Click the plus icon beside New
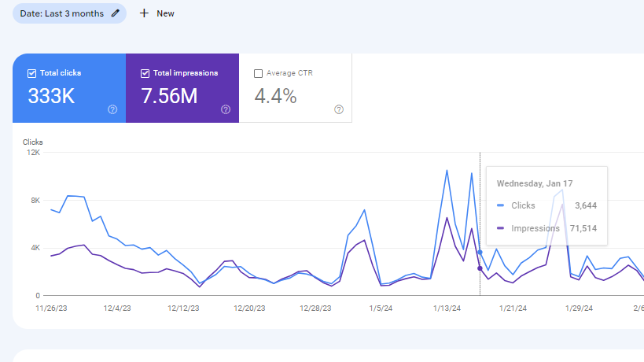 (x=144, y=13)
